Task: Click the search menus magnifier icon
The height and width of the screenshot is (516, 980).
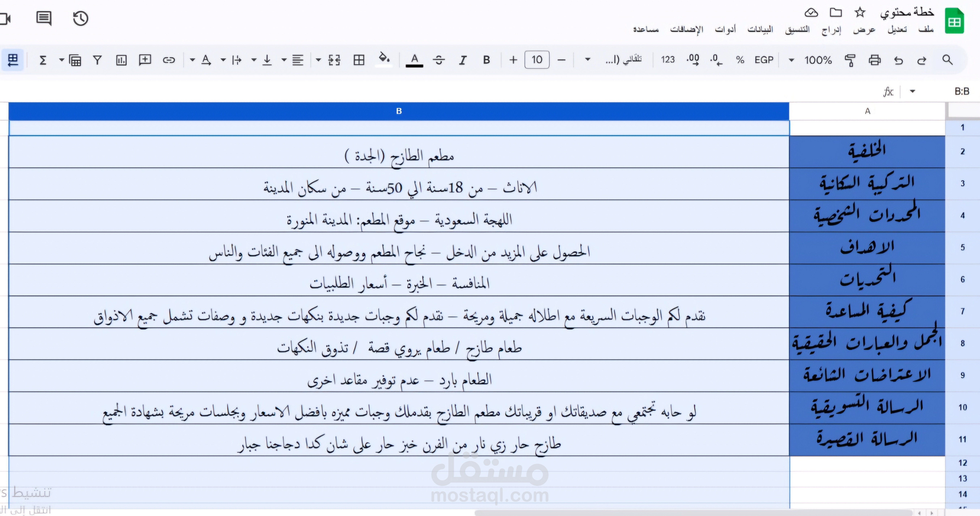Action: coord(947,60)
